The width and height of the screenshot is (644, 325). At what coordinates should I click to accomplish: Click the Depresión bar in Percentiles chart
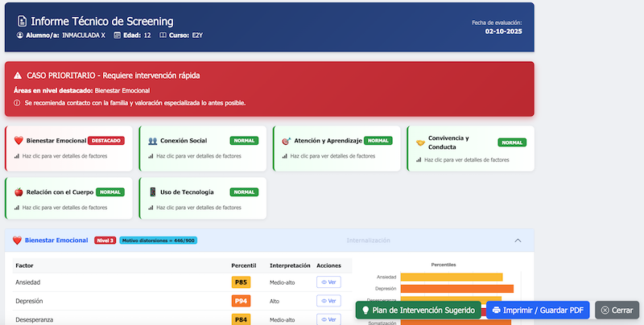pyautogui.click(x=456, y=289)
